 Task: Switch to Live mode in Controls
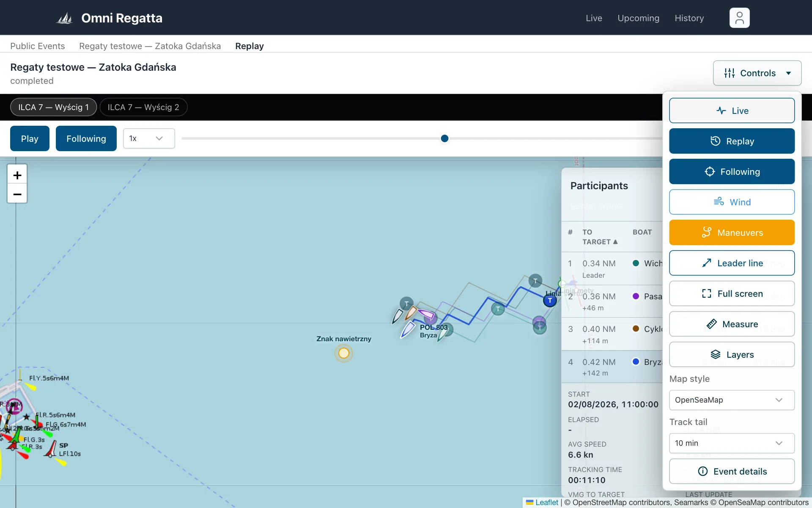click(x=732, y=110)
